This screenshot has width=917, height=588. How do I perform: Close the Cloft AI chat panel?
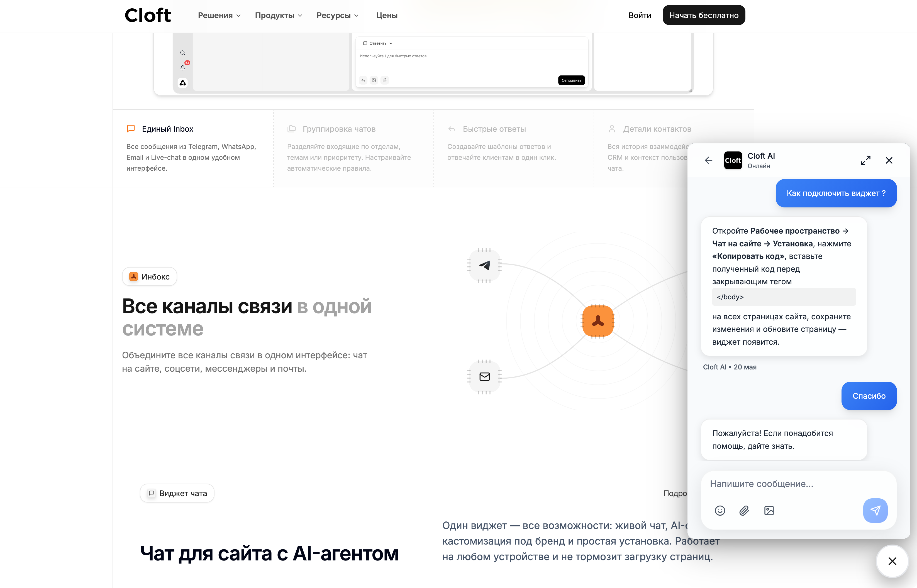click(x=889, y=160)
